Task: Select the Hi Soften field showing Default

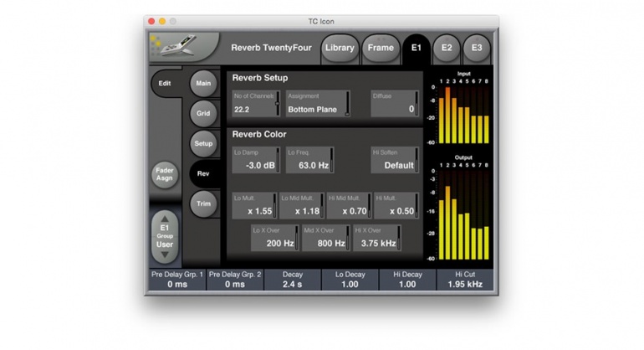Action: (x=395, y=160)
